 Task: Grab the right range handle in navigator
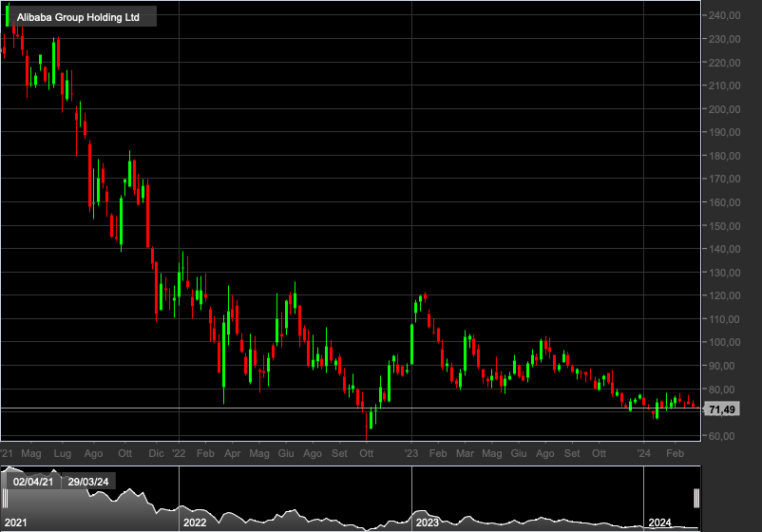click(696, 499)
